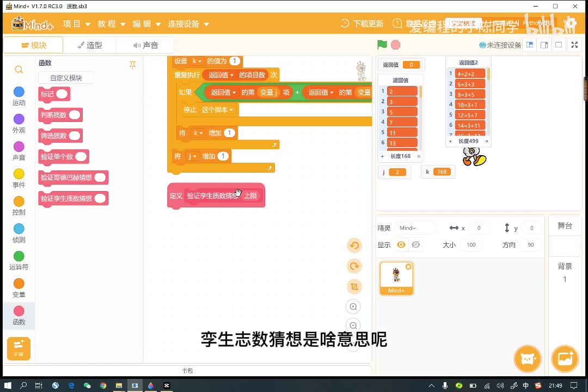Click the 自定义模块 custom block button

66,78
